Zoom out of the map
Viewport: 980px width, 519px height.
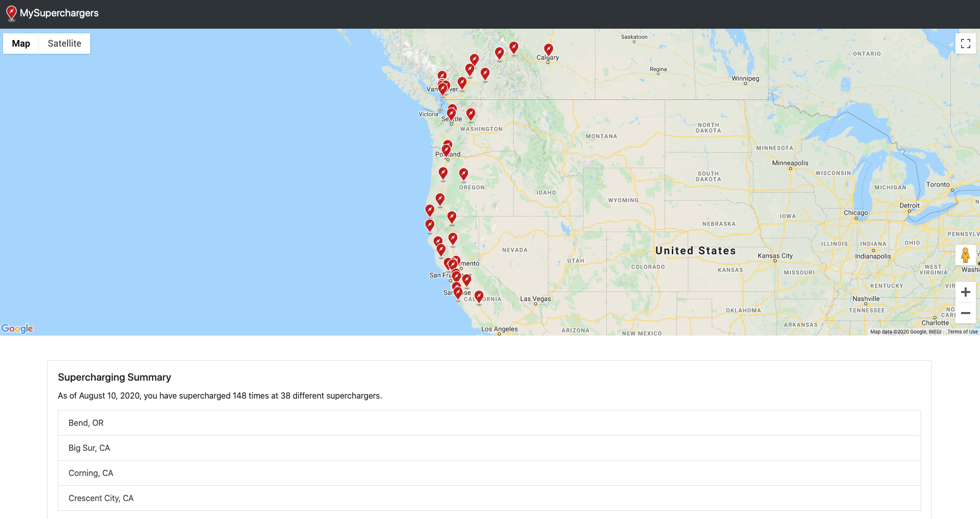coord(965,313)
